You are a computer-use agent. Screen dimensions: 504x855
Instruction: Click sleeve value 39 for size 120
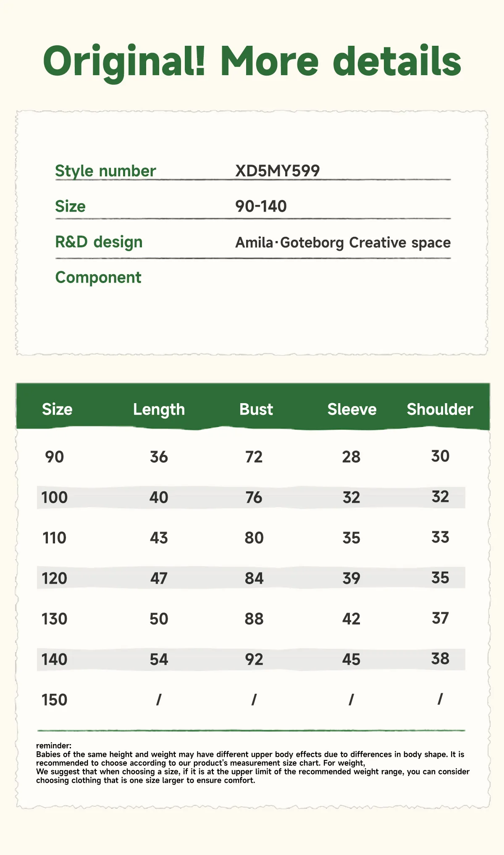[x=351, y=579]
